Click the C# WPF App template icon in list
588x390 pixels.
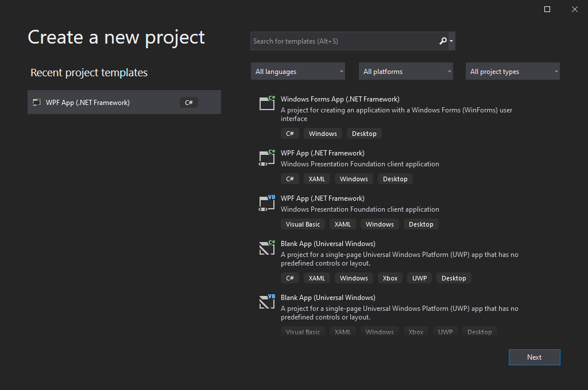267,158
